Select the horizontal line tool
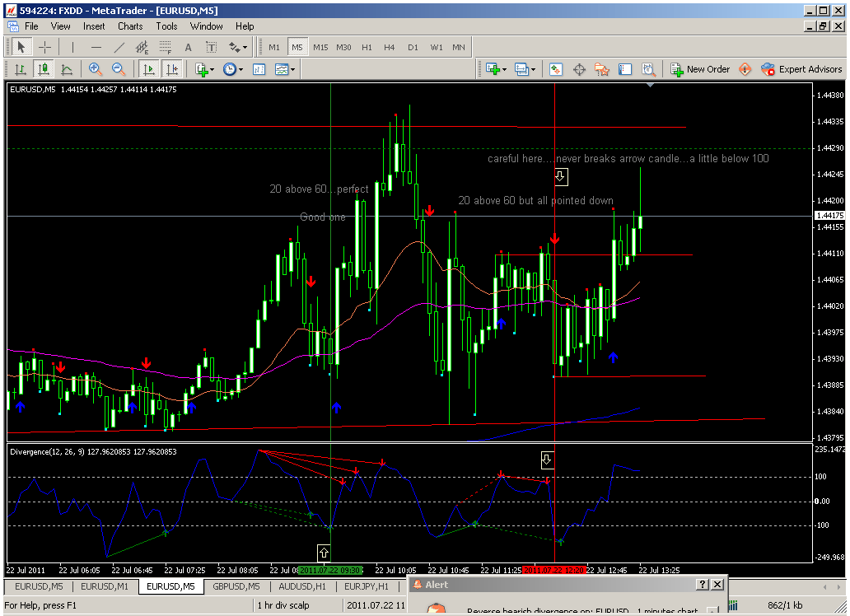The height and width of the screenshot is (616, 850). coord(96,47)
